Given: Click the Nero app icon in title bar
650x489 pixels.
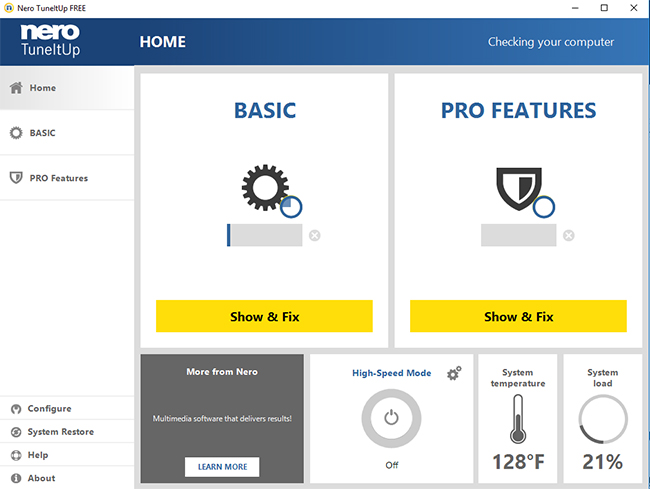Looking at the screenshot, I should click(x=8, y=8).
